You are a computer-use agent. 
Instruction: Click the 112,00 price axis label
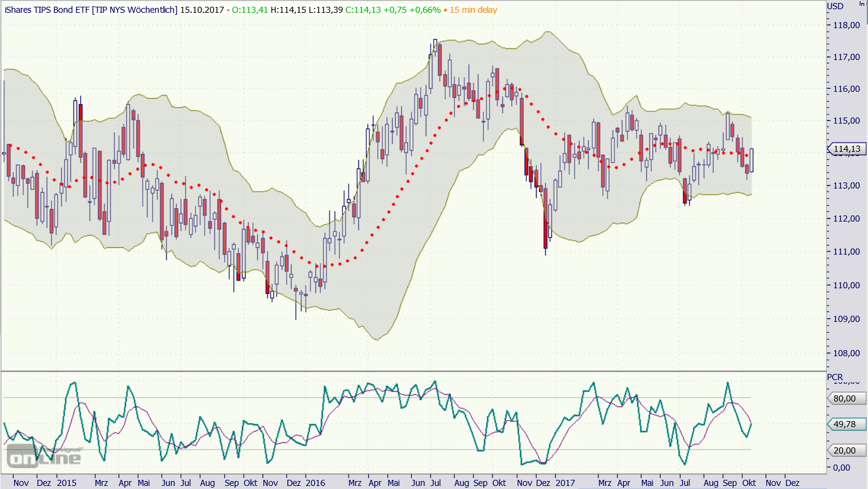coord(845,219)
